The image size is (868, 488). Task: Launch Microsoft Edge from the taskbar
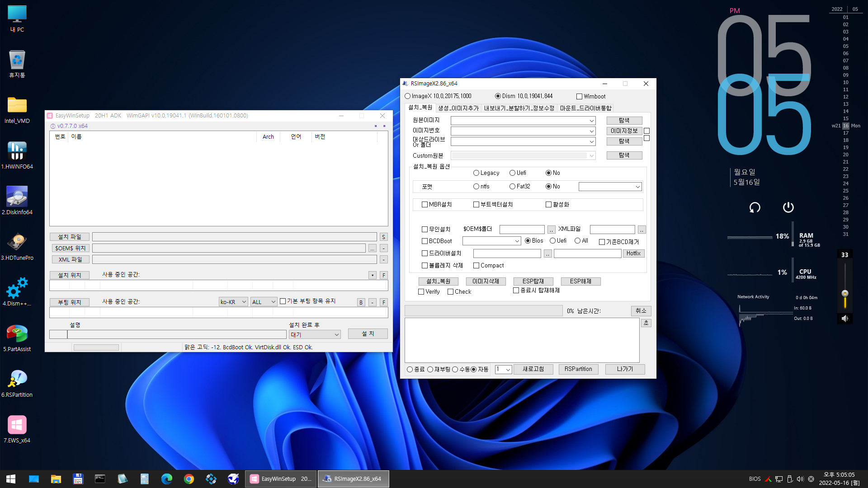(x=167, y=479)
